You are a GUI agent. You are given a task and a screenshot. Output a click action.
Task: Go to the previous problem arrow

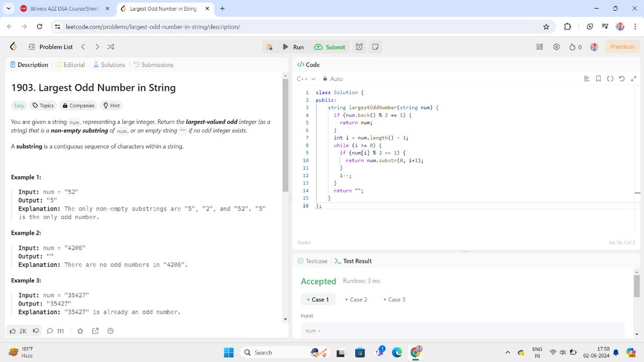coord(83,47)
